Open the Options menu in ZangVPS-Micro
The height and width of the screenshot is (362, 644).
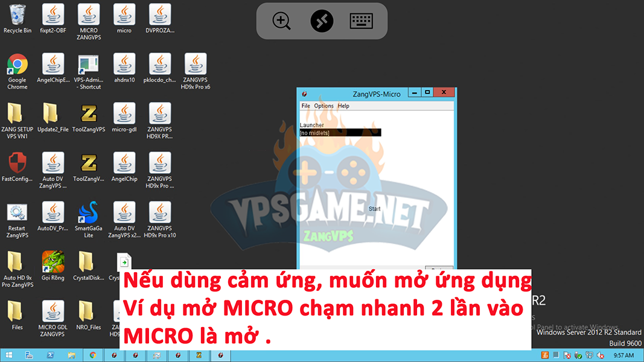coord(324,106)
